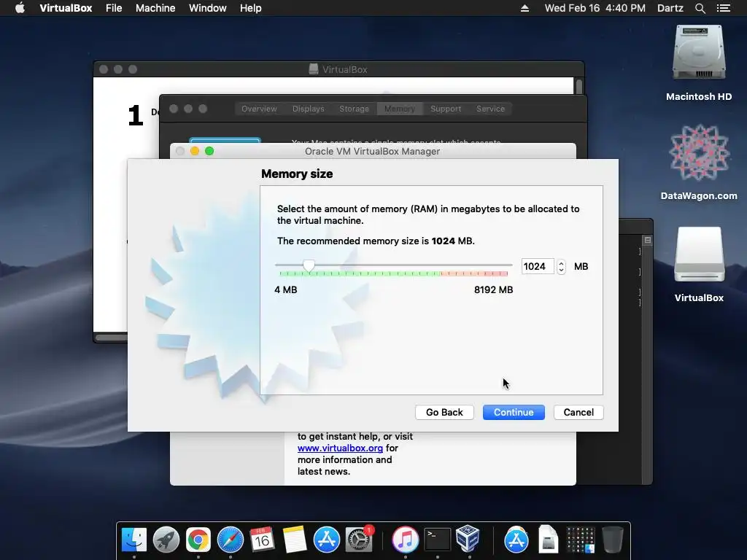Click the eject icon in menu bar
Screen dimensions: 747x560
tap(525, 8)
